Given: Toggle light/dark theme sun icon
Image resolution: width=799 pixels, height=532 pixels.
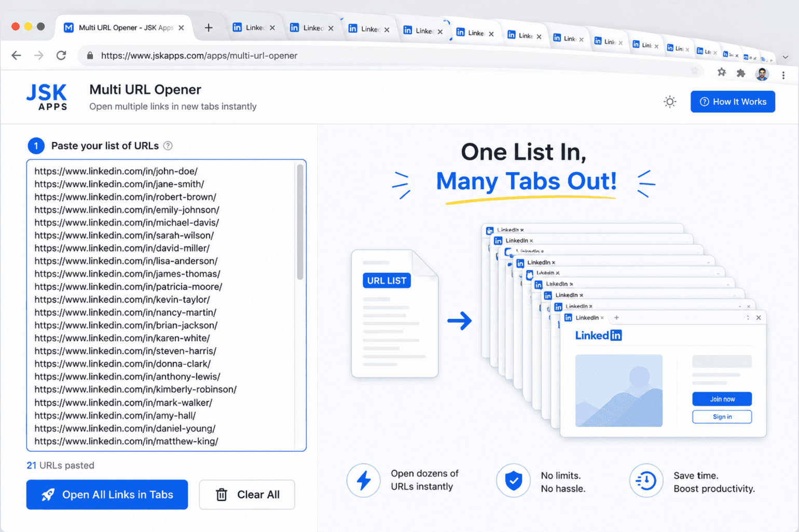Looking at the screenshot, I should tap(670, 102).
